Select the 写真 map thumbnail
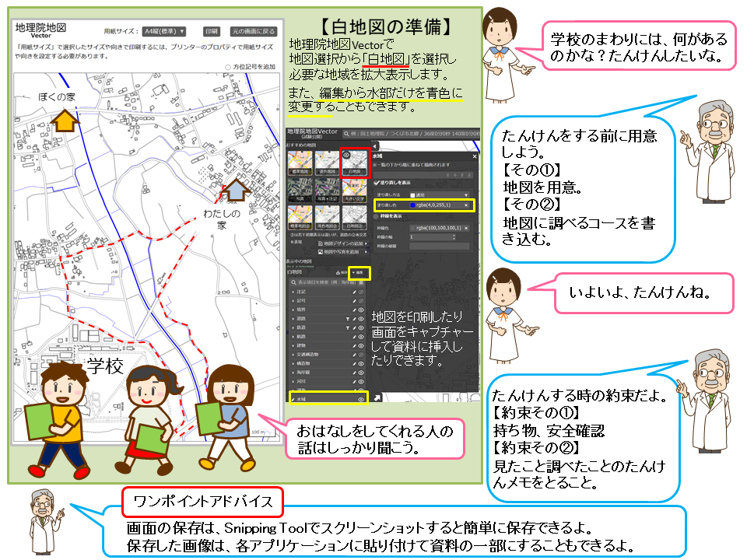The image size is (747, 560). (x=300, y=190)
